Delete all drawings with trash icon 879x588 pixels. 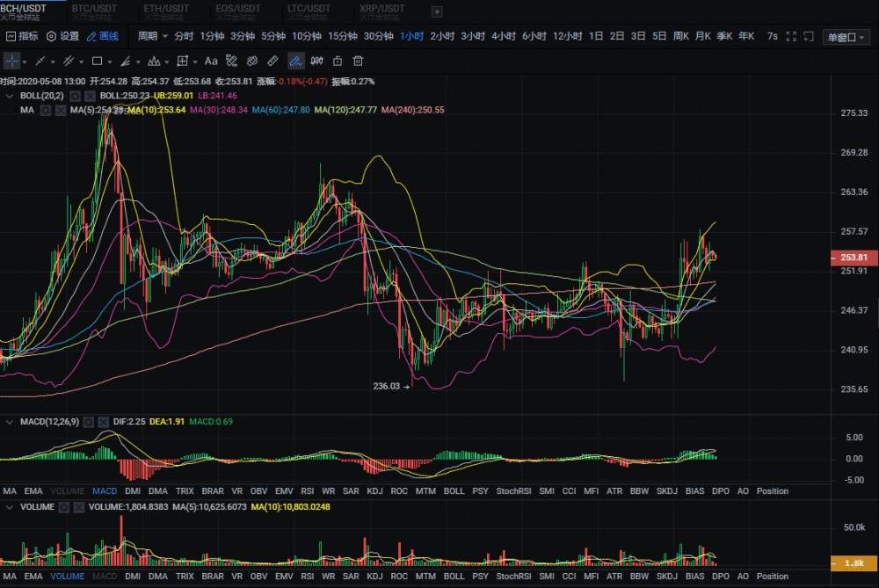(x=359, y=62)
